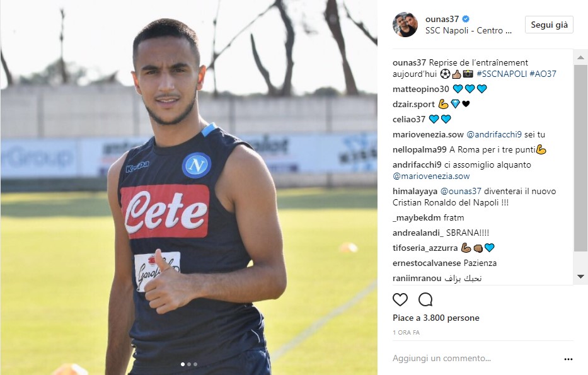Click the scrollbar down arrow in comments
The height and width of the screenshot is (375, 588).
[580, 277]
